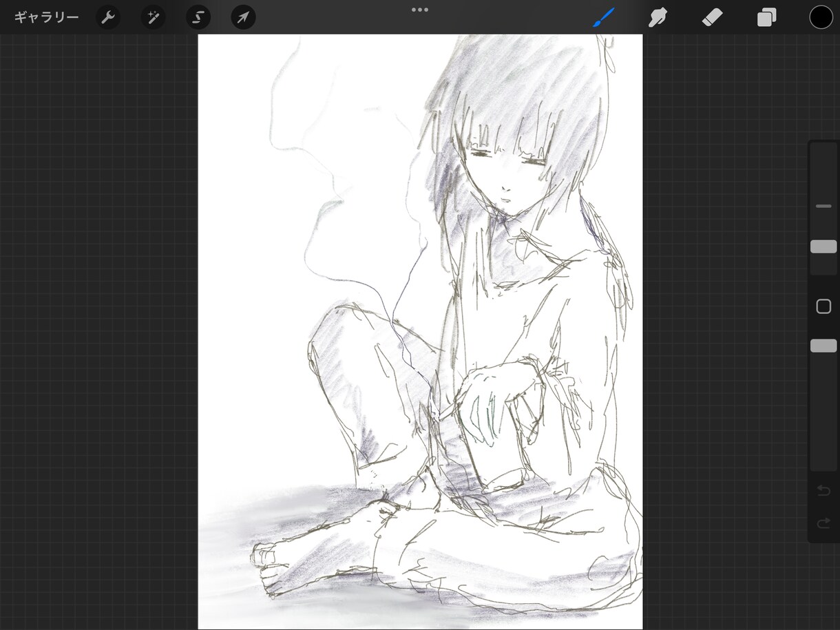Open the black active color picker
The height and width of the screenshot is (630, 840).
(821, 17)
